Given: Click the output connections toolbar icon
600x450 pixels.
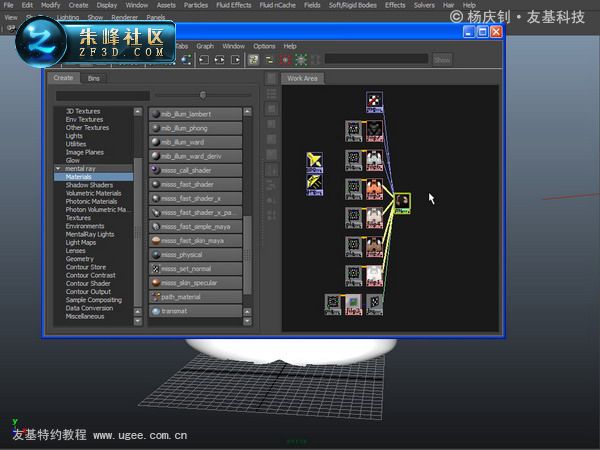Looking at the screenshot, I should point(235,60).
